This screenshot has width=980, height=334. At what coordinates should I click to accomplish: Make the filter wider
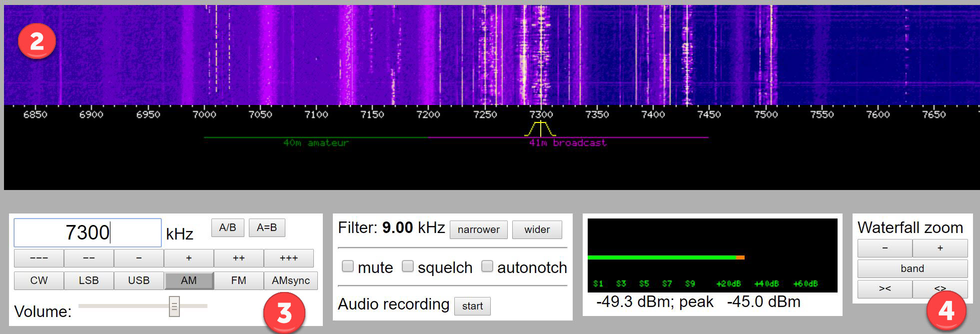click(x=537, y=229)
